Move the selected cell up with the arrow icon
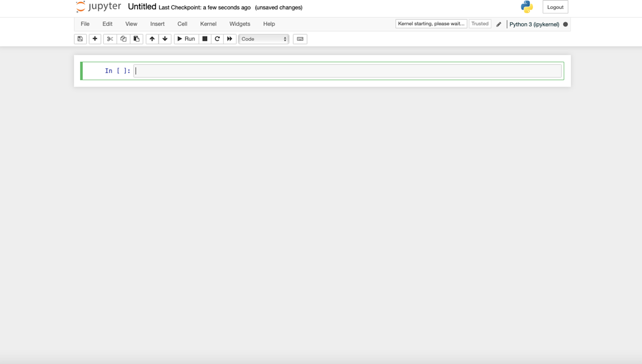The width and height of the screenshot is (642, 364). point(152,39)
